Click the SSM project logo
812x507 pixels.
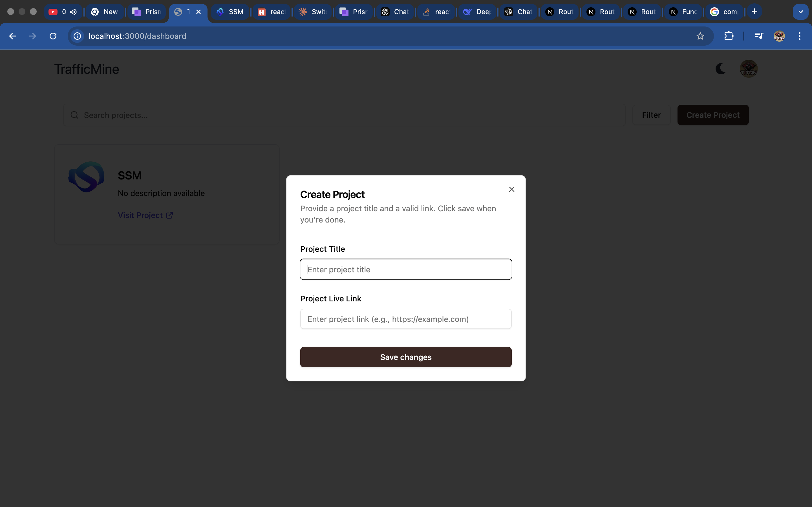(x=86, y=177)
